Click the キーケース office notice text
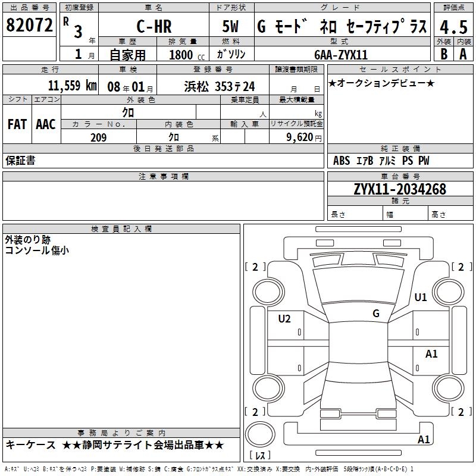 pyautogui.click(x=31, y=445)
